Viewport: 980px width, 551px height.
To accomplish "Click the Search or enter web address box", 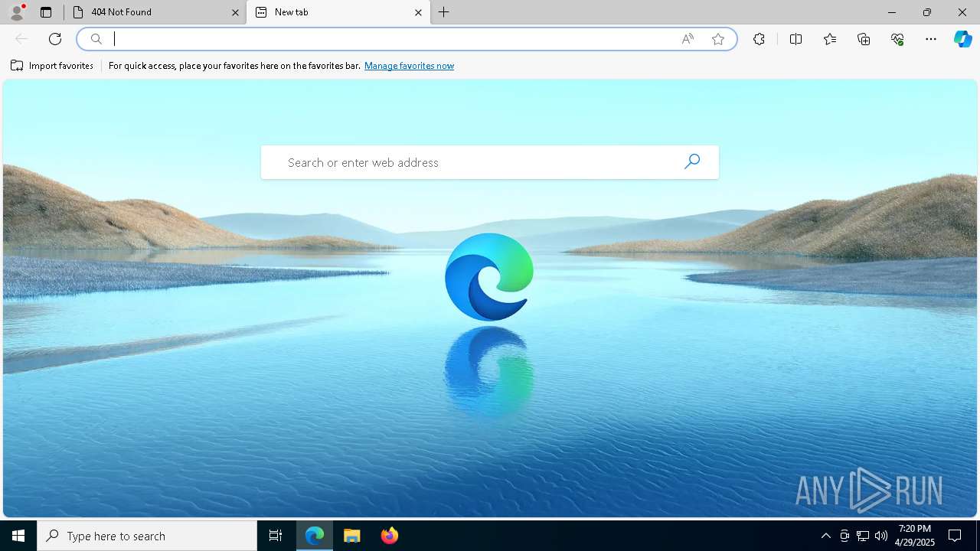I will click(x=490, y=162).
